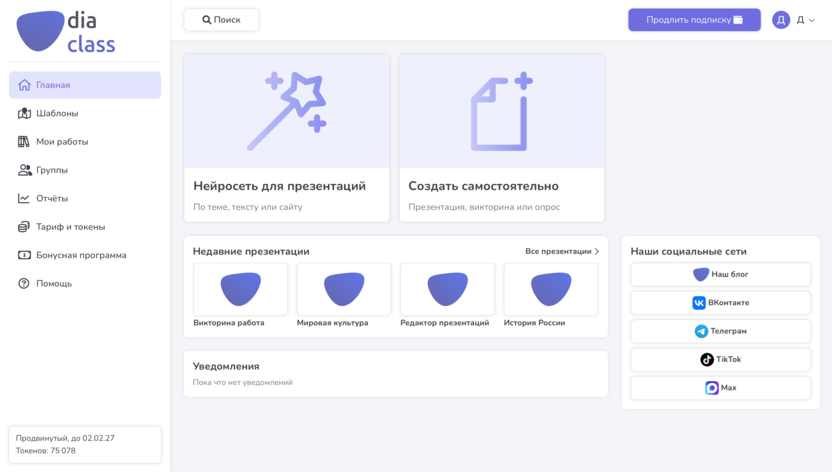
Task: Click the map icon beside Шаблоны
Action: (x=24, y=113)
